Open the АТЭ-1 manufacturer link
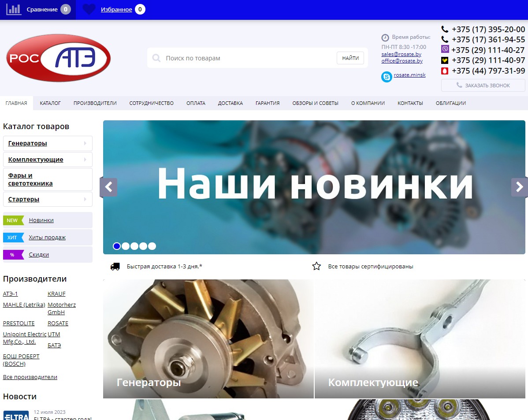528x420 pixels. 11,294
